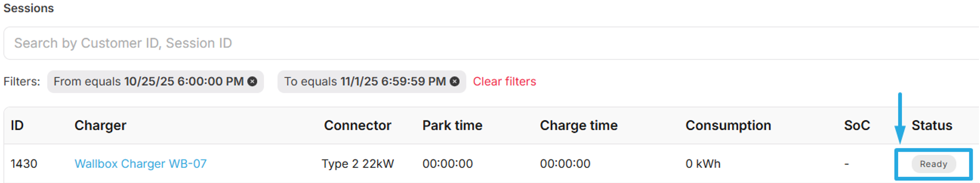980x183 pixels.
Task: Sort by the Status column header
Action: tap(931, 126)
